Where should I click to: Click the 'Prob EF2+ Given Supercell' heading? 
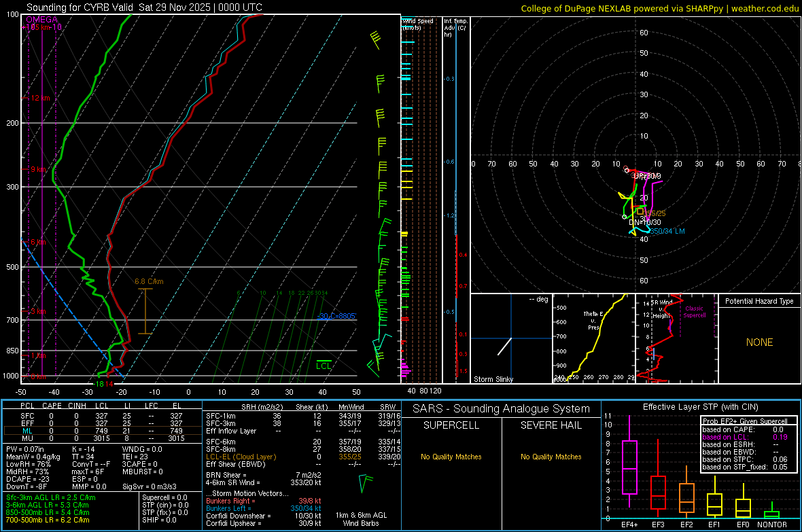(x=745, y=421)
